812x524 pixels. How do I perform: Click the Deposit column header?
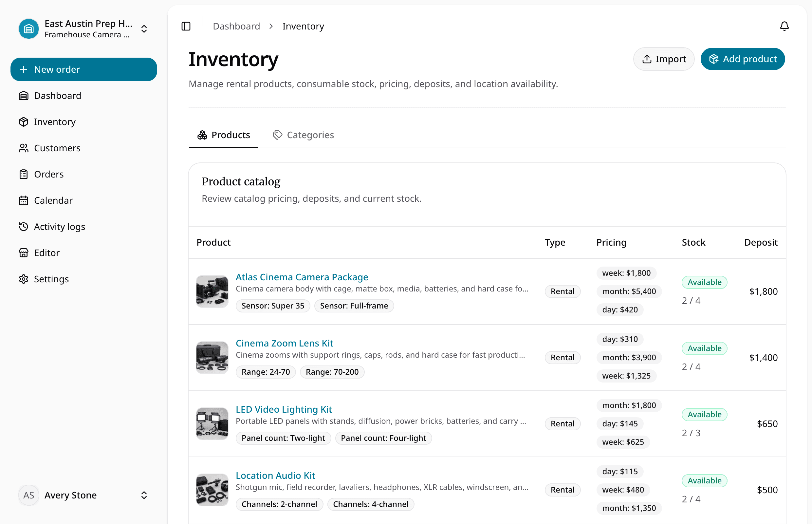pos(761,242)
